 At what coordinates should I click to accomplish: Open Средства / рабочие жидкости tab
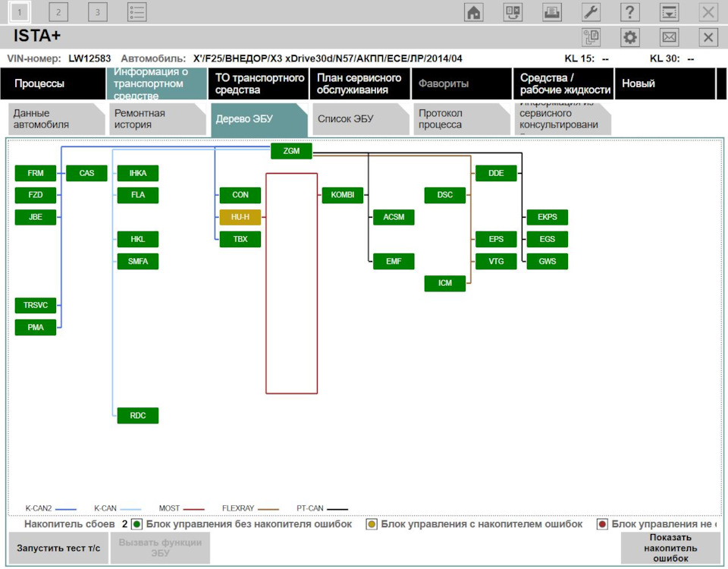point(563,83)
